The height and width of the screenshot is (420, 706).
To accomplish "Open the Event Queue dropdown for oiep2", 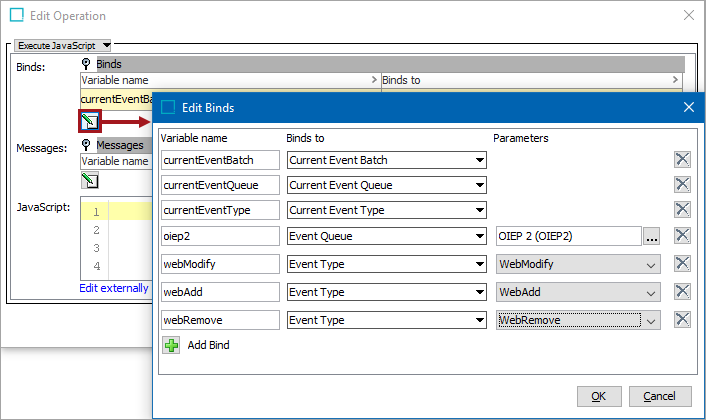I will coord(480,237).
